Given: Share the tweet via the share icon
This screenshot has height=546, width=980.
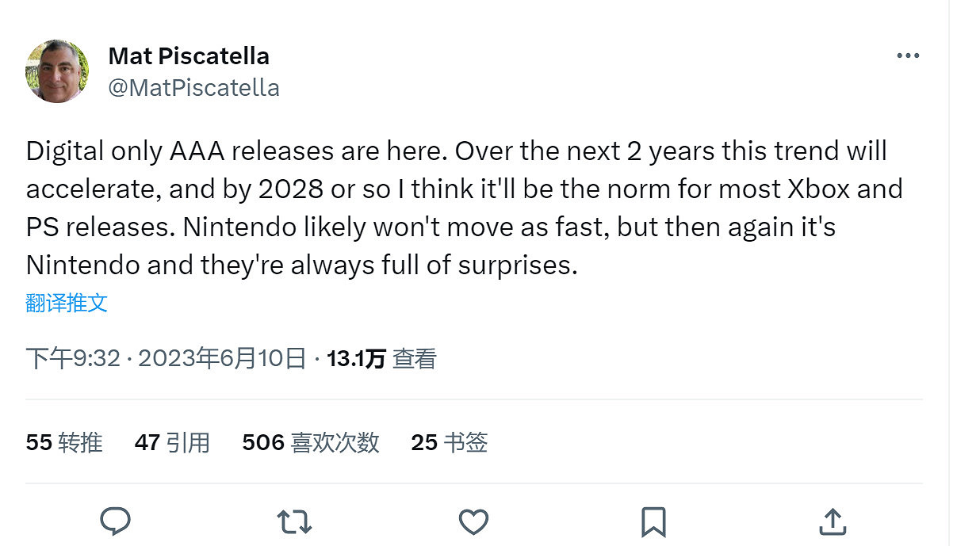Looking at the screenshot, I should pos(832,521).
